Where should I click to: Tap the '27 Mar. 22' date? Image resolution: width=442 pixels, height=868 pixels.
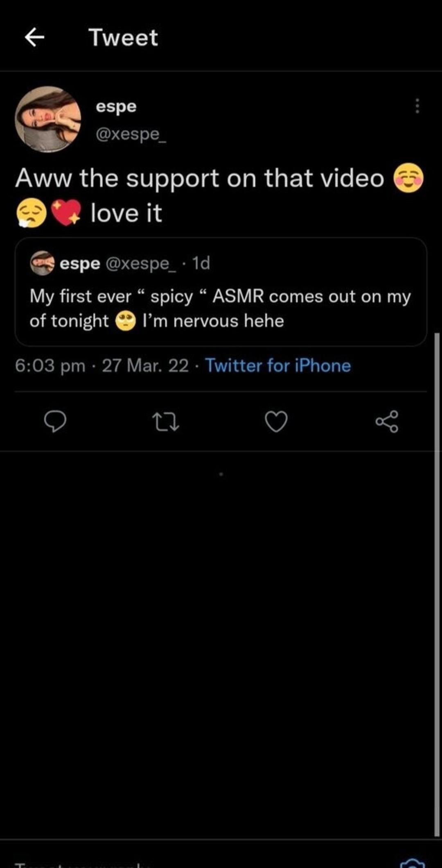coord(145,365)
